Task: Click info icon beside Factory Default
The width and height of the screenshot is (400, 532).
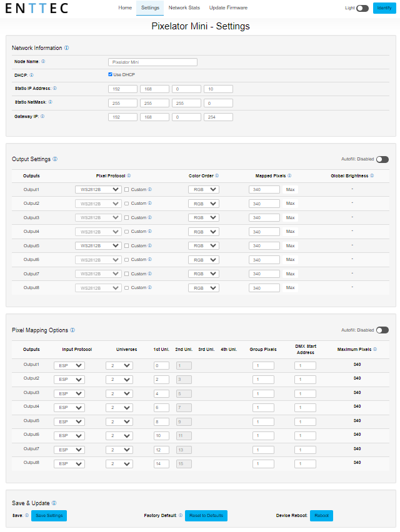Action: (x=181, y=515)
